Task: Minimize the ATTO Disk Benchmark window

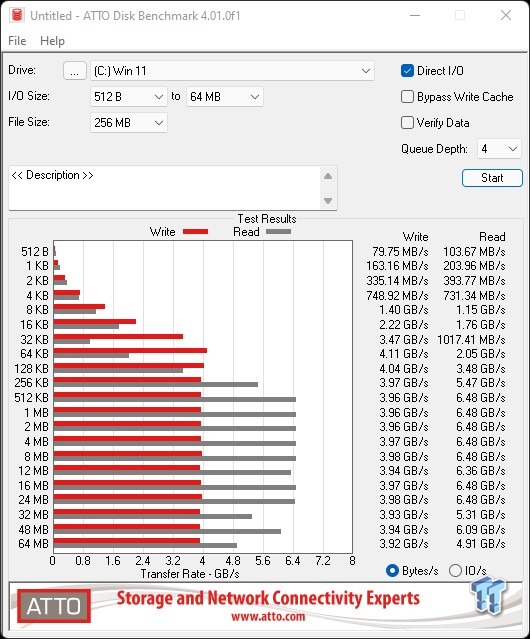Action: [415, 15]
